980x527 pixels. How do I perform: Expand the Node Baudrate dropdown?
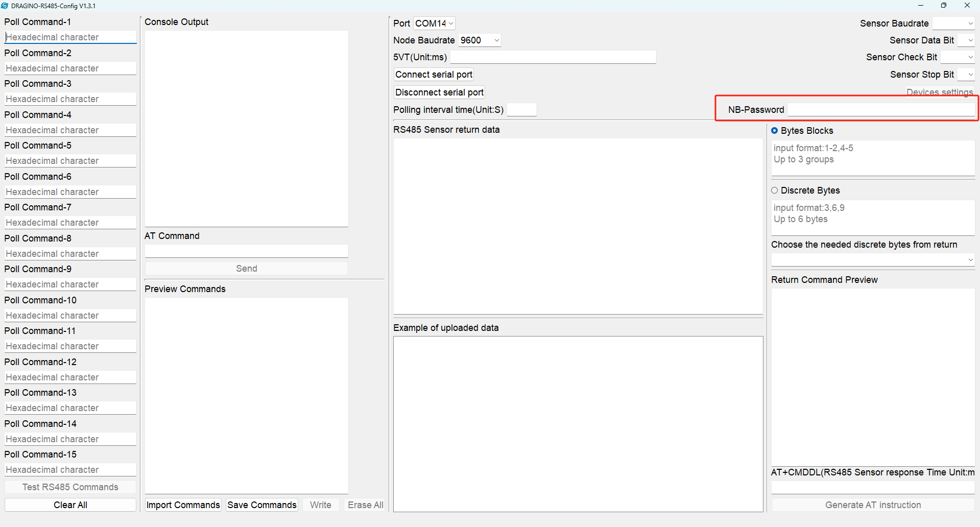pyautogui.click(x=480, y=40)
